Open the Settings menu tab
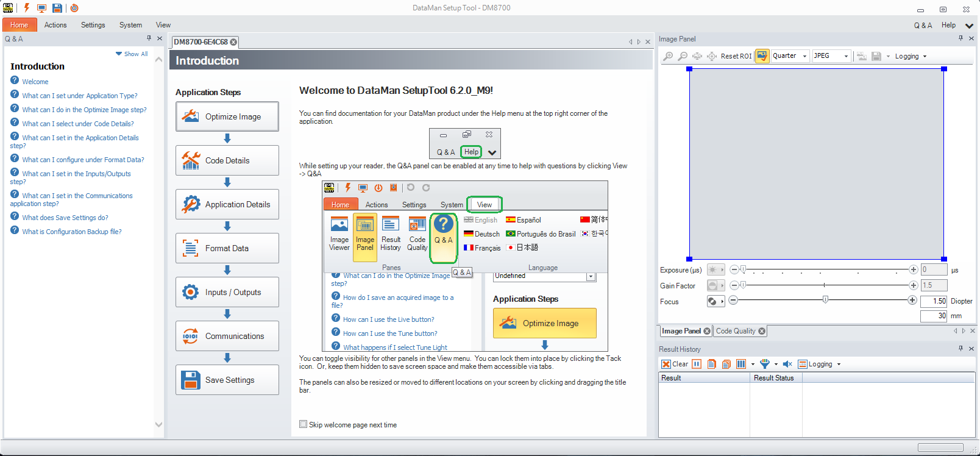Screen dimensions: 980x456 [93, 25]
